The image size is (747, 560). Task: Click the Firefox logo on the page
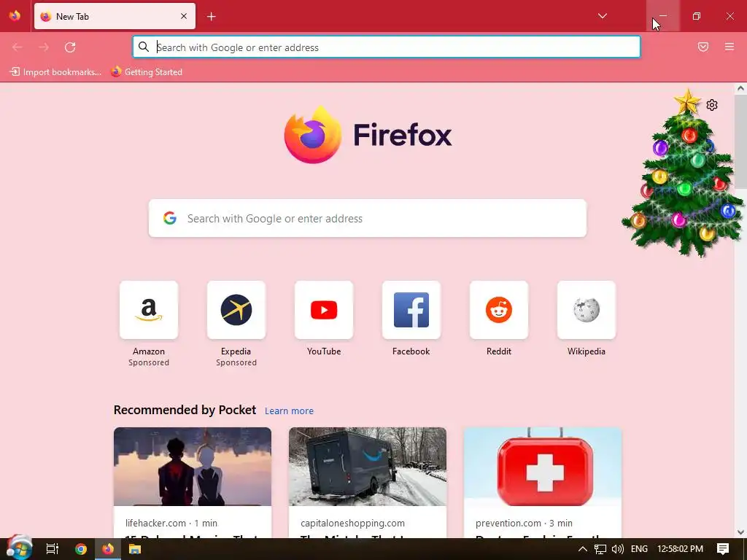[368, 135]
